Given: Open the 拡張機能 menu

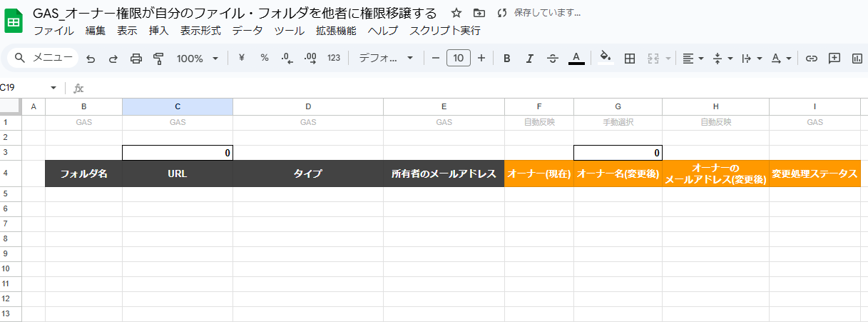Looking at the screenshot, I should pyautogui.click(x=336, y=31).
